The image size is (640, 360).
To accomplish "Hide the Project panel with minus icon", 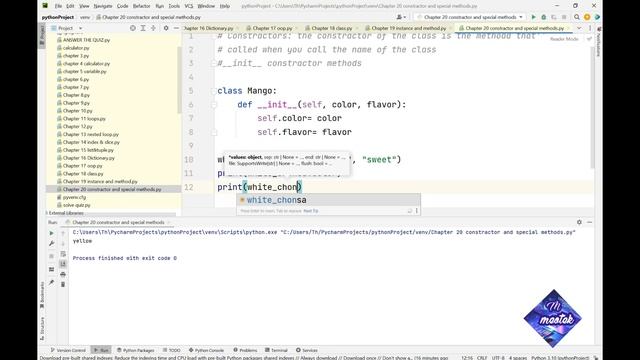I will pos(176,28).
